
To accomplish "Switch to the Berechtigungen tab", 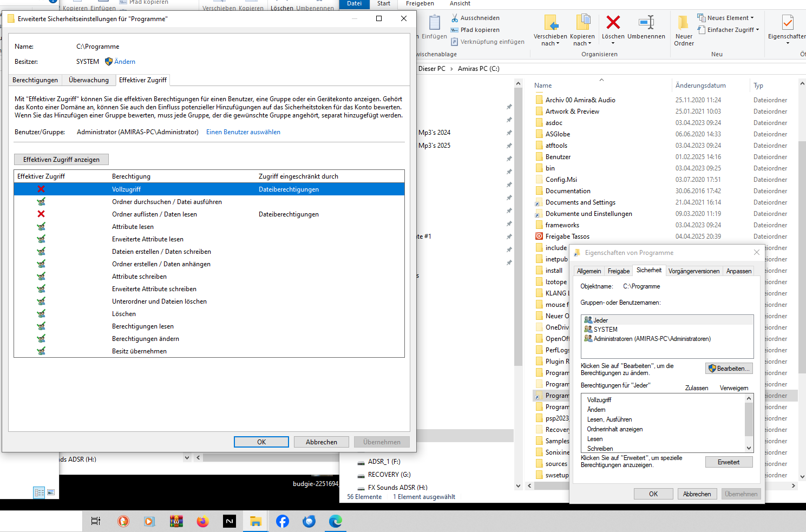I will coord(35,80).
